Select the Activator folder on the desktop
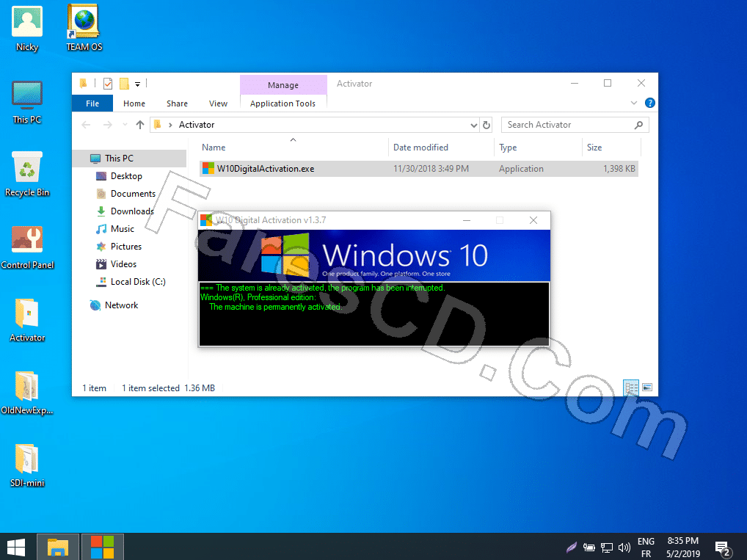This screenshot has width=747, height=560. coord(27,319)
